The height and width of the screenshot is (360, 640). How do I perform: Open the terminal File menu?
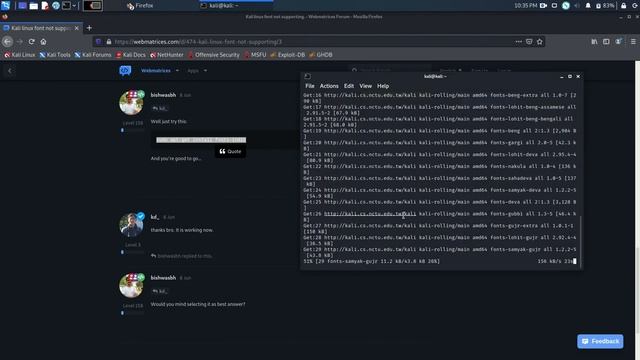[310, 86]
